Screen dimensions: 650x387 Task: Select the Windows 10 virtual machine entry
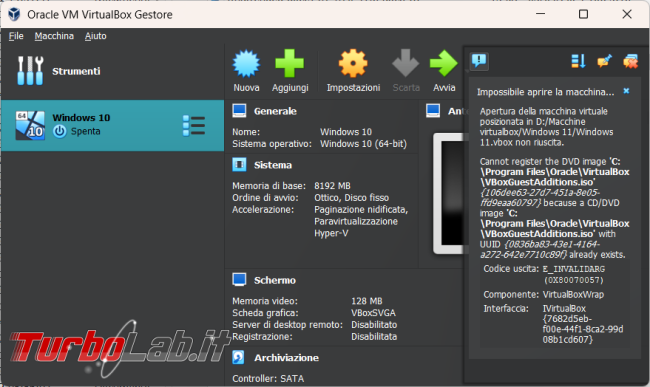click(112, 125)
